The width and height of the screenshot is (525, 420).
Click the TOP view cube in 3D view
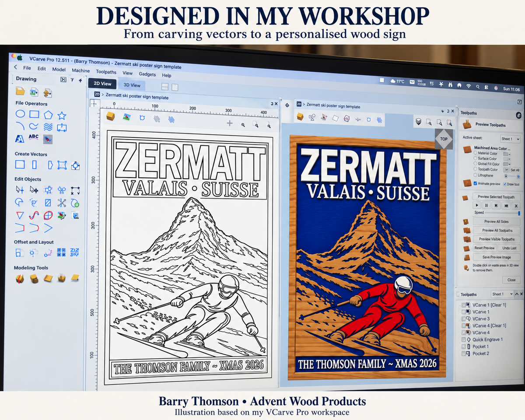click(x=444, y=139)
